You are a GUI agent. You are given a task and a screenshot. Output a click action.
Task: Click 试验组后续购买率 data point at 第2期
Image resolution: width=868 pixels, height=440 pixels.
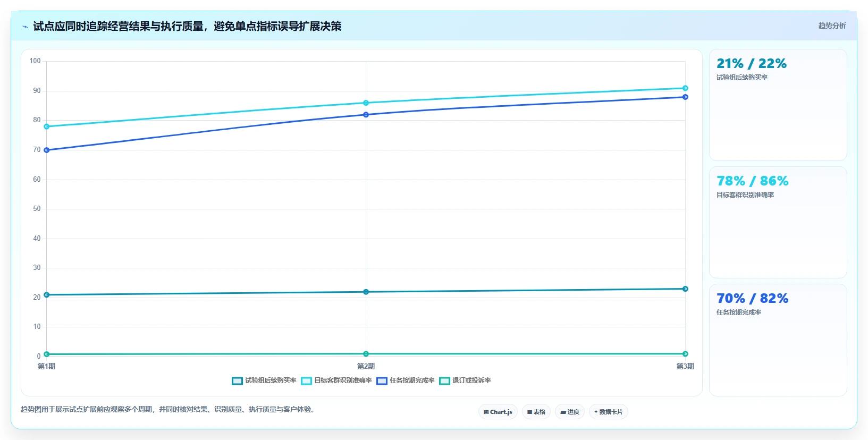tap(366, 292)
